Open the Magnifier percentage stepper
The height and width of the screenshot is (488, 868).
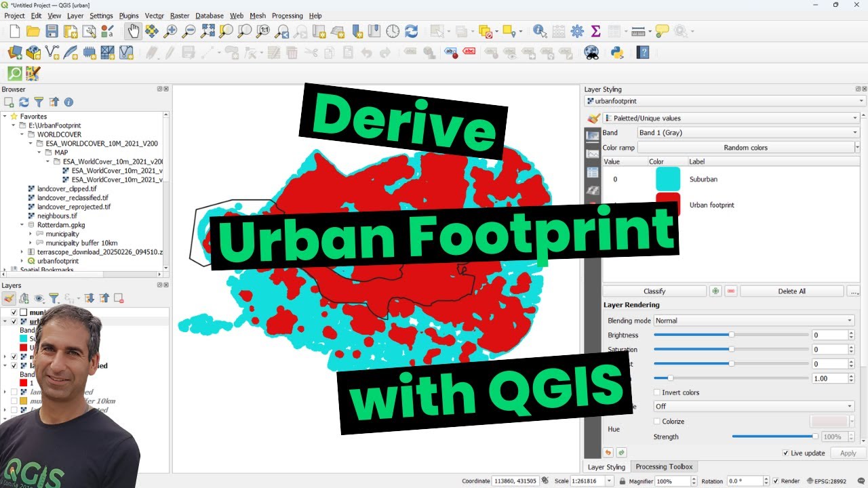coord(692,481)
